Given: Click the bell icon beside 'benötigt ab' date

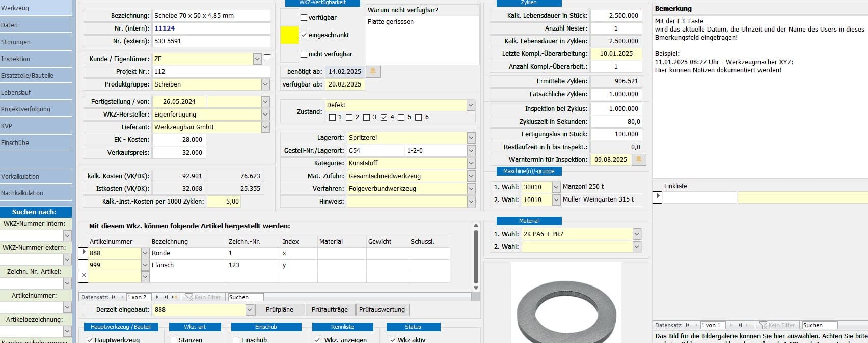Looking at the screenshot, I should (373, 72).
